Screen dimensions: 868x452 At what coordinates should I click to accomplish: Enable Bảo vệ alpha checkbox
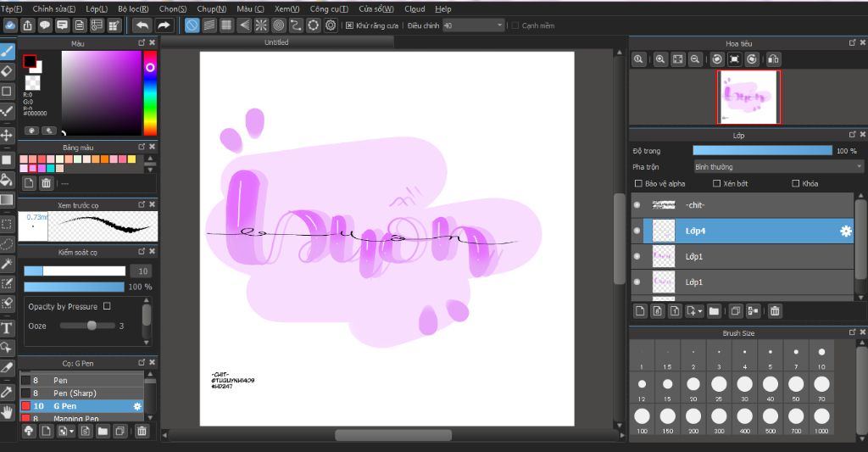[638, 183]
